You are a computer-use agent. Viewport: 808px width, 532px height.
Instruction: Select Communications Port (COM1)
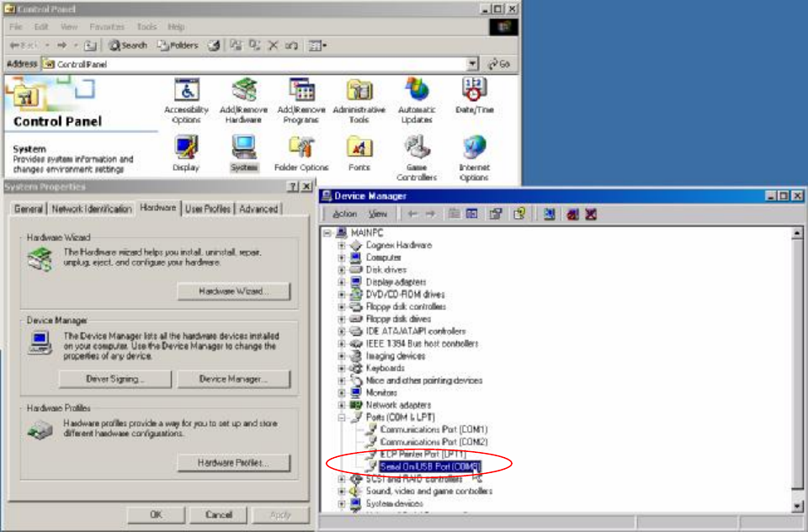click(x=433, y=429)
